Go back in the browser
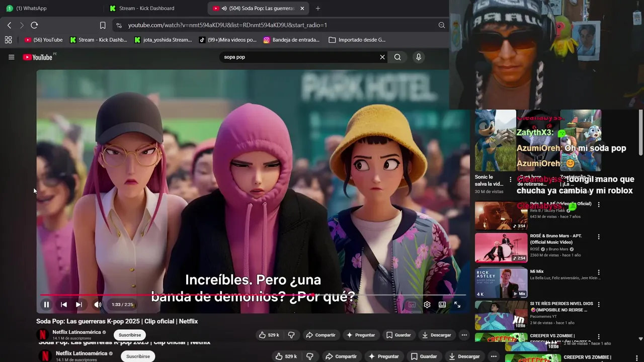The image size is (644, 362). point(9,25)
